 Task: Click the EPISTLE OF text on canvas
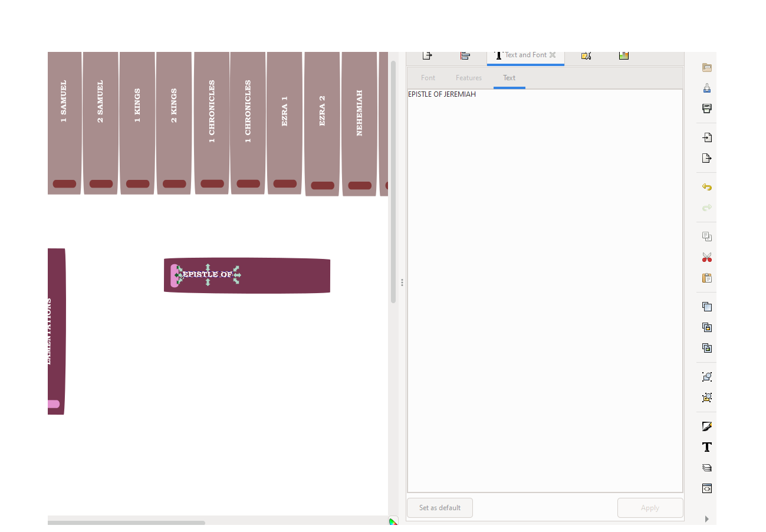tap(208, 275)
